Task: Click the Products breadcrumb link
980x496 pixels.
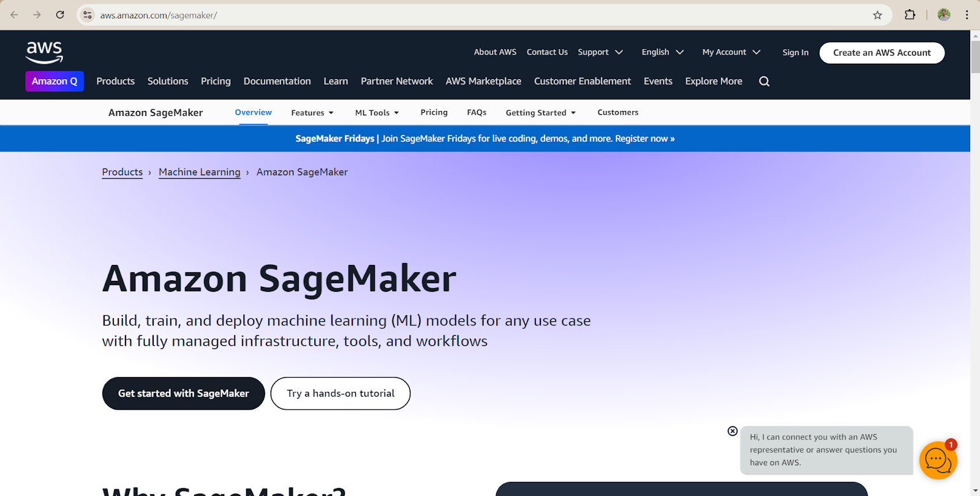Action: pyautogui.click(x=122, y=172)
